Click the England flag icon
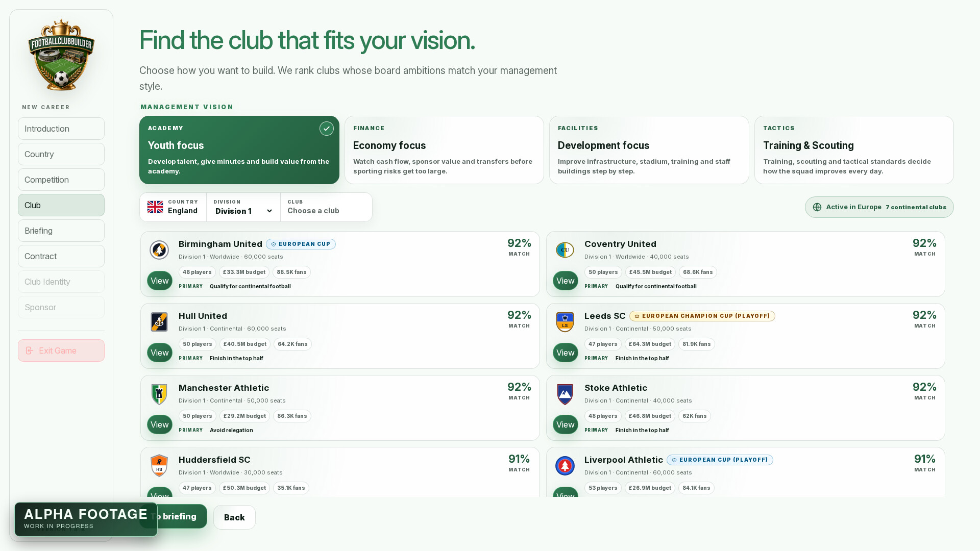 click(x=155, y=207)
